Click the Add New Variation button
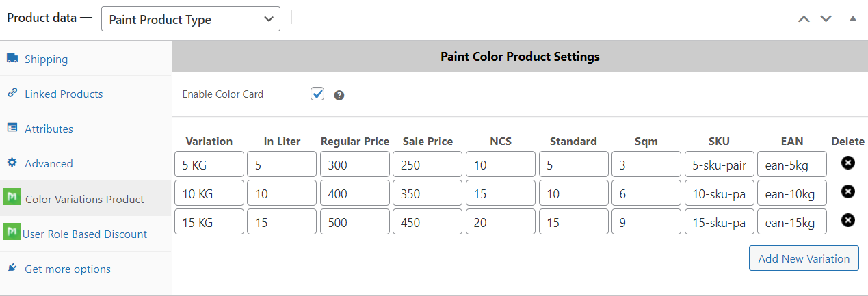Image resolution: width=868 pixels, height=296 pixels. [x=804, y=258]
